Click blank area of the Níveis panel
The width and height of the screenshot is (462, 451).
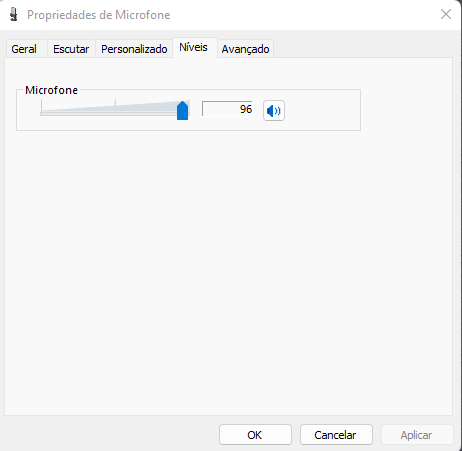click(229, 267)
